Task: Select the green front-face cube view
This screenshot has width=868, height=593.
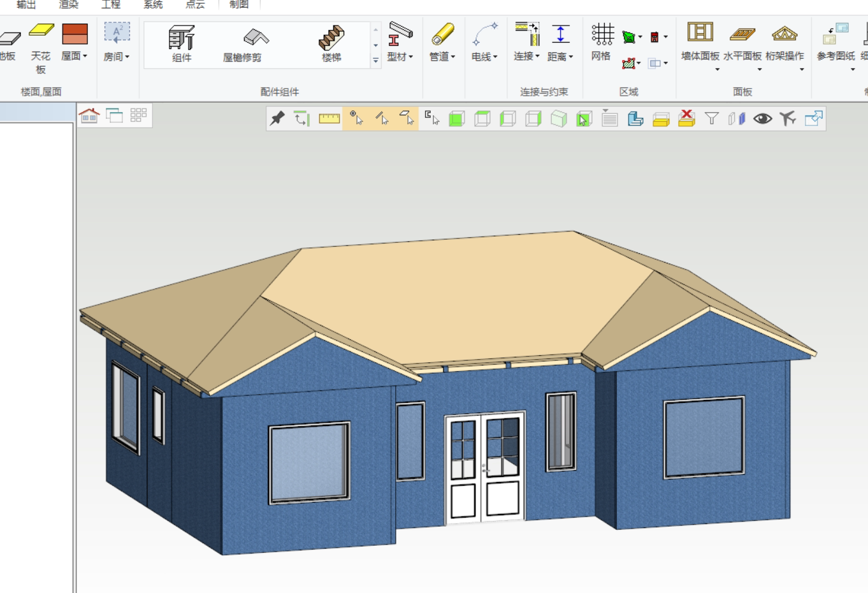Action: pyautogui.click(x=457, y=119)
